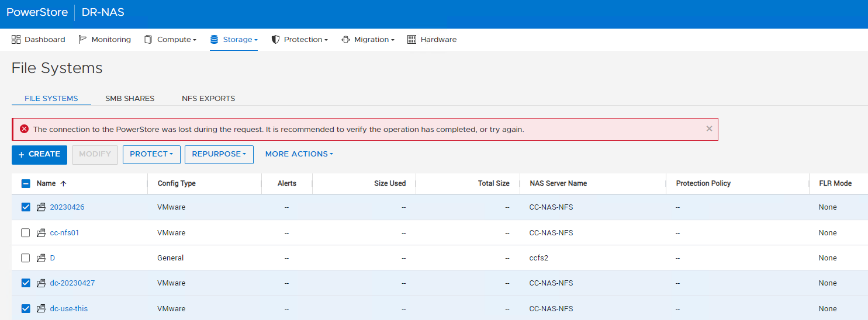The height and width of the screenshot is (320, 868).
Task: Switch to the SMB Shares tab
Action: coord(130,99)
